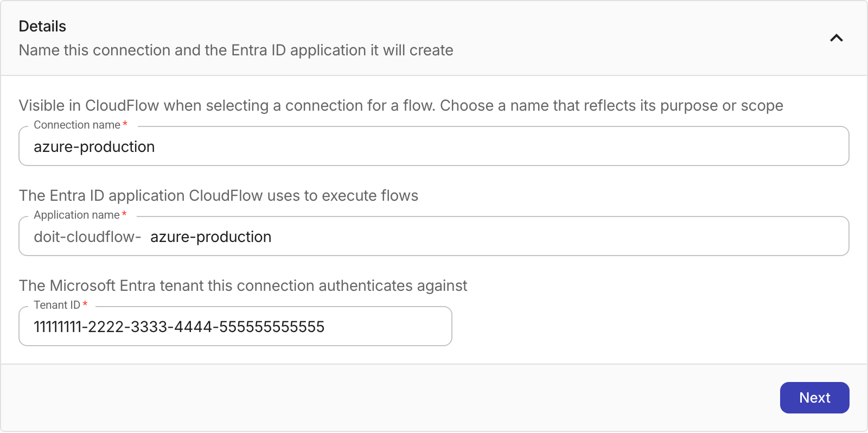The width and height of the screenshot is (868, 433).
Task: Select the Tenant ID input field
Action: [235, 327]
